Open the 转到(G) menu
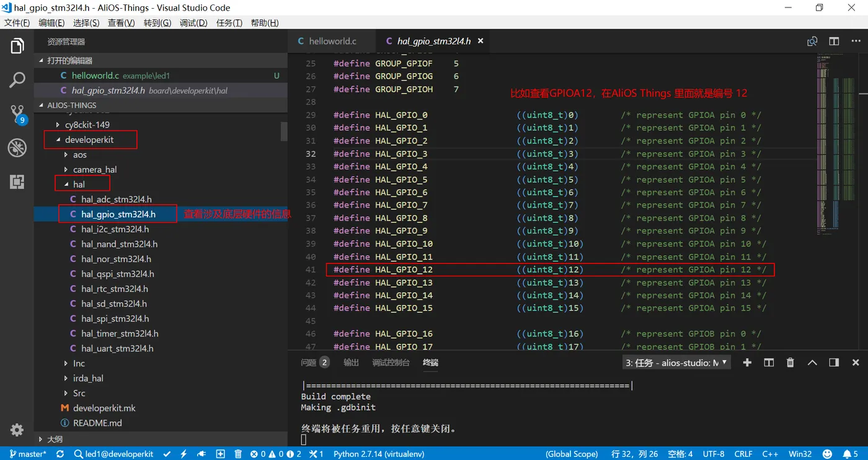Viewport: 868px width, 460px height. click(157, 23)
